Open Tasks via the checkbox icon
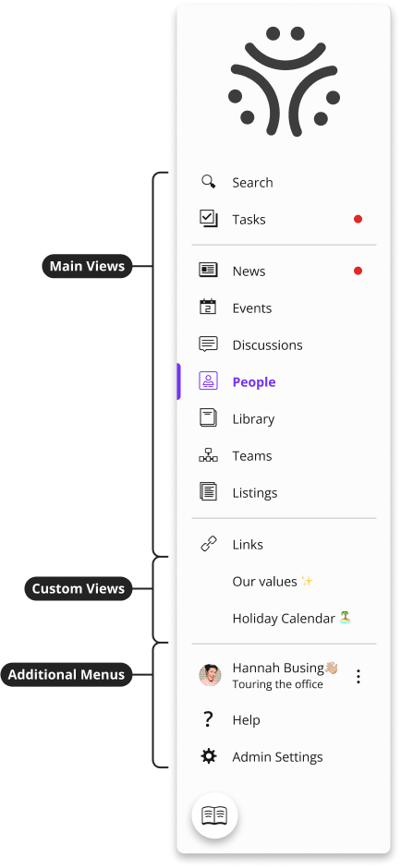The image size is (401, 868). pos(208,219)
